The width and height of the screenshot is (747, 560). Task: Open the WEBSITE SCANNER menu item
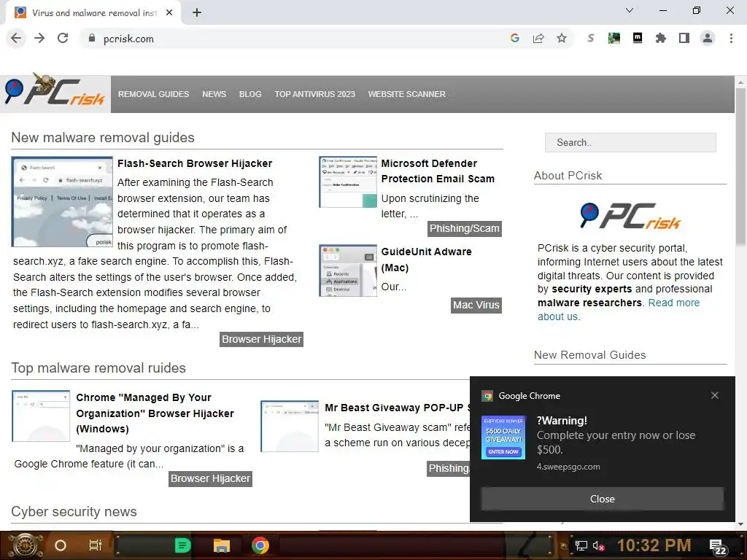pyautogui.click(x=407, y=94)
